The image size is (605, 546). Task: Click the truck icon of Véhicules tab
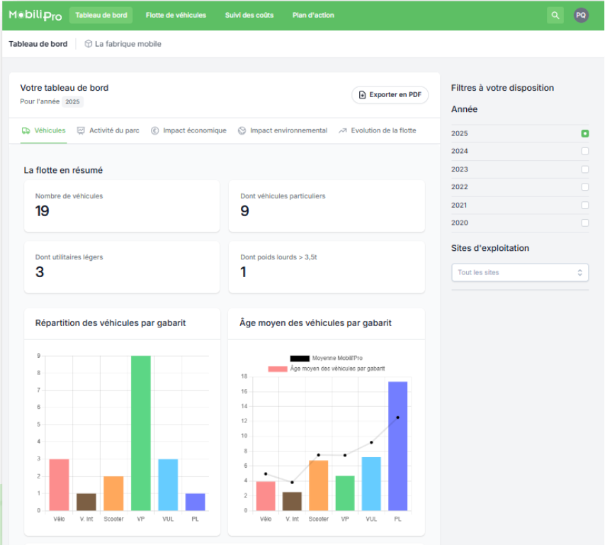pos(26,131)
